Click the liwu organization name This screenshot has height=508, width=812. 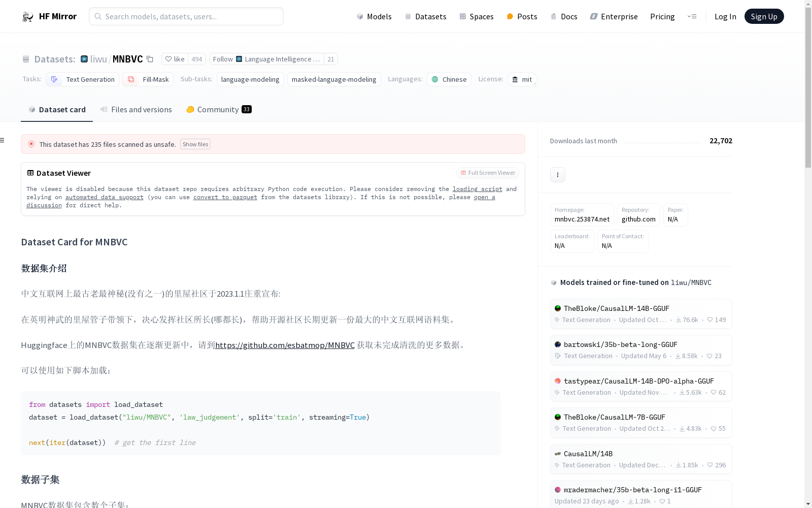(98, 59)
